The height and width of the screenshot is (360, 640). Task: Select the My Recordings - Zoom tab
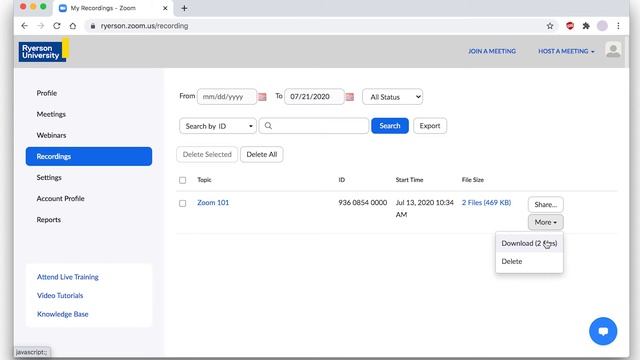point(113,8)
